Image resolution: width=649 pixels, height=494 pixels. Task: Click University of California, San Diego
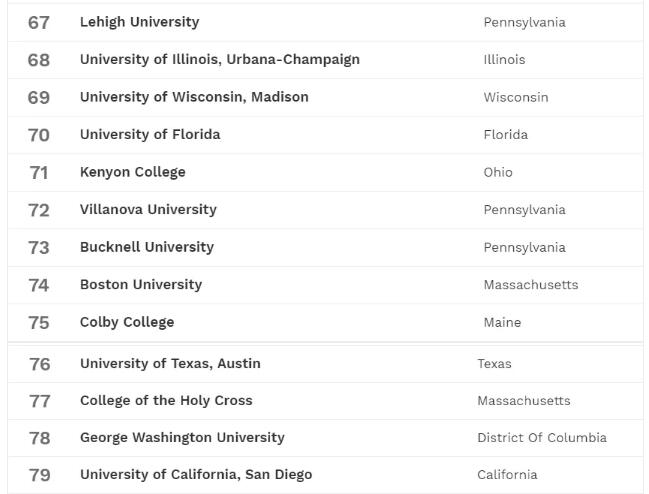point(196,475)
